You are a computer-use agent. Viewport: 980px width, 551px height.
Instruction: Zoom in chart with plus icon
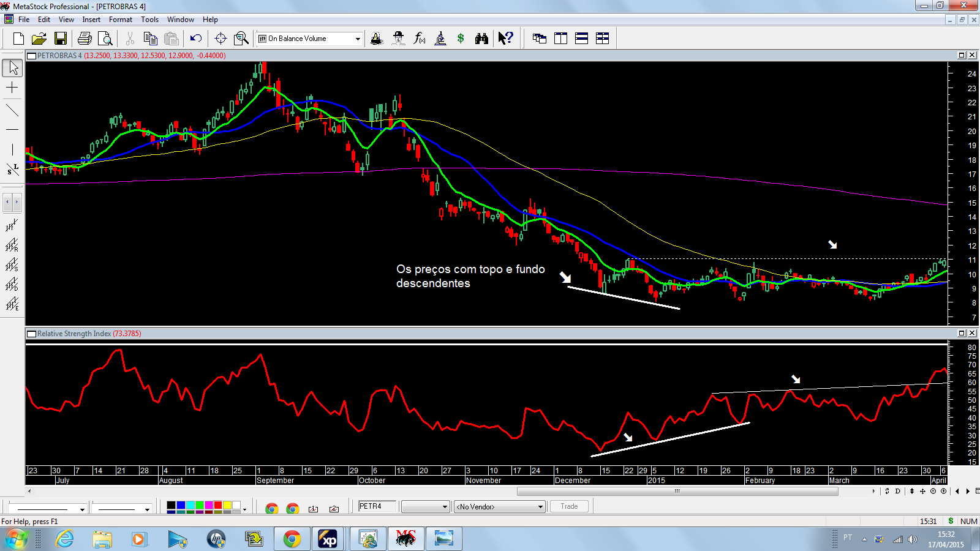[943, 491]
